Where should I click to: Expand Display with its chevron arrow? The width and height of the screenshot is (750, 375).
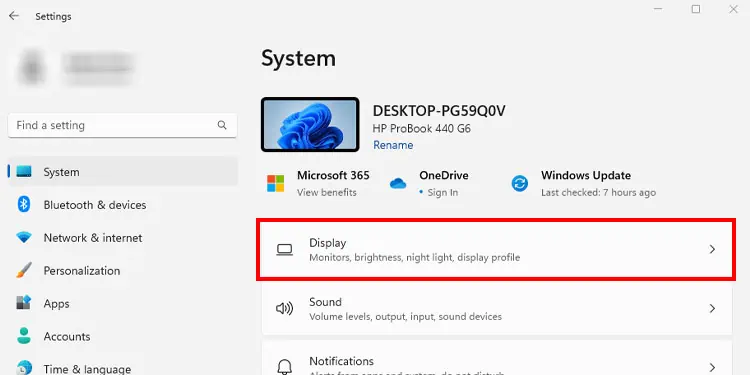coord(712,249)
